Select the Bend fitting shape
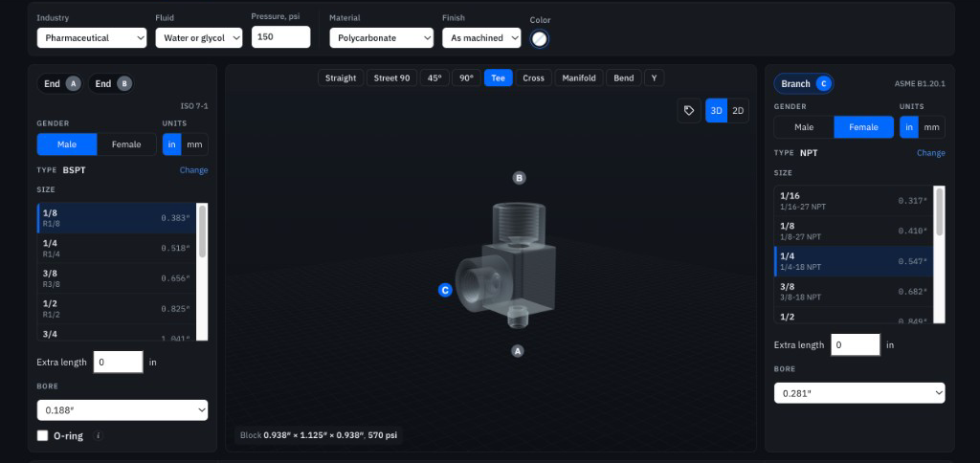 [624, 78]
